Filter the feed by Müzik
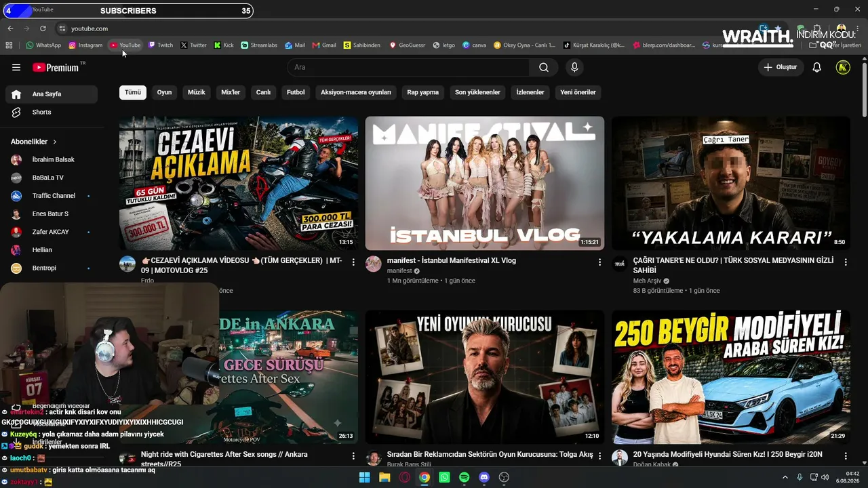The height and width of the screenshot is (488, 868). (197, 92)
